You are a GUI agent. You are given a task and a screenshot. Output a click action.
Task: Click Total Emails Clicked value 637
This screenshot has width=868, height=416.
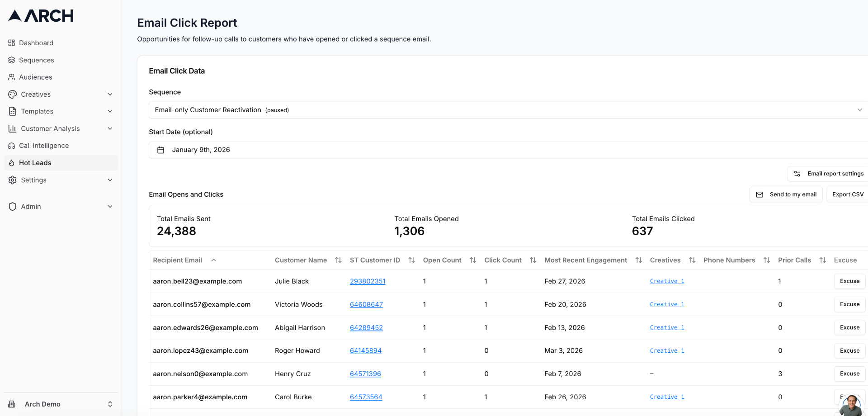tap(642, 231)
